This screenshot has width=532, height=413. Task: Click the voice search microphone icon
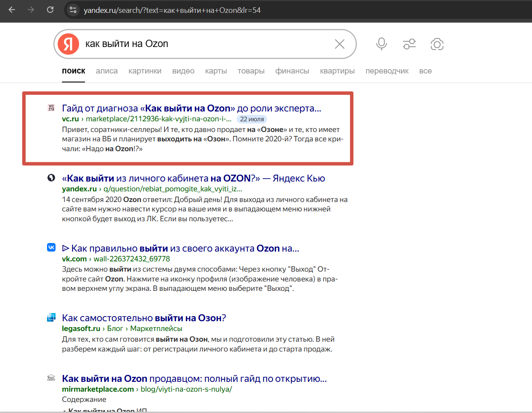[381, 44]
